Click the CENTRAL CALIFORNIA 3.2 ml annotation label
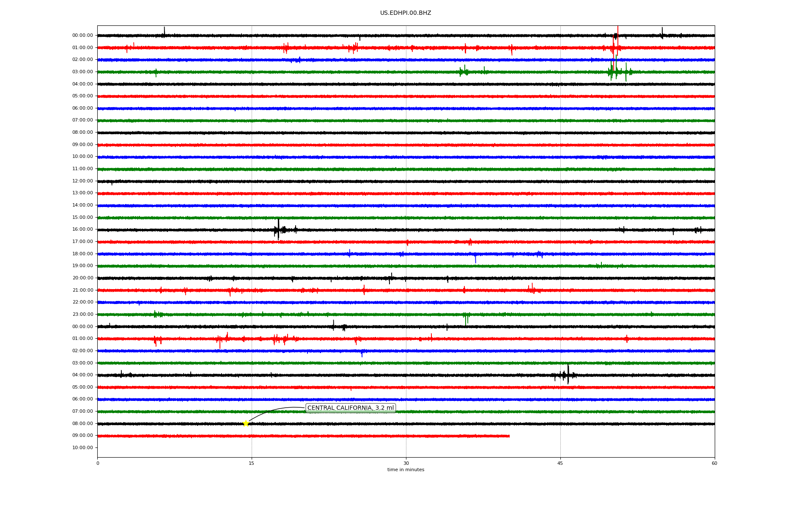812x508 pixels. (x=350, y=408)
